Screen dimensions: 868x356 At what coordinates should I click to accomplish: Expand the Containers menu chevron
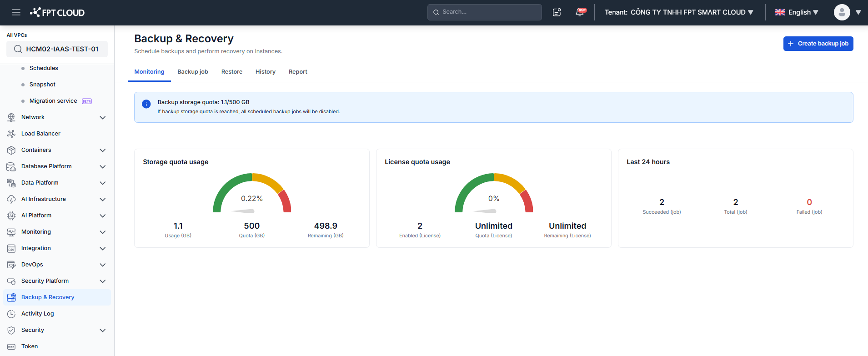coord(103,150)
